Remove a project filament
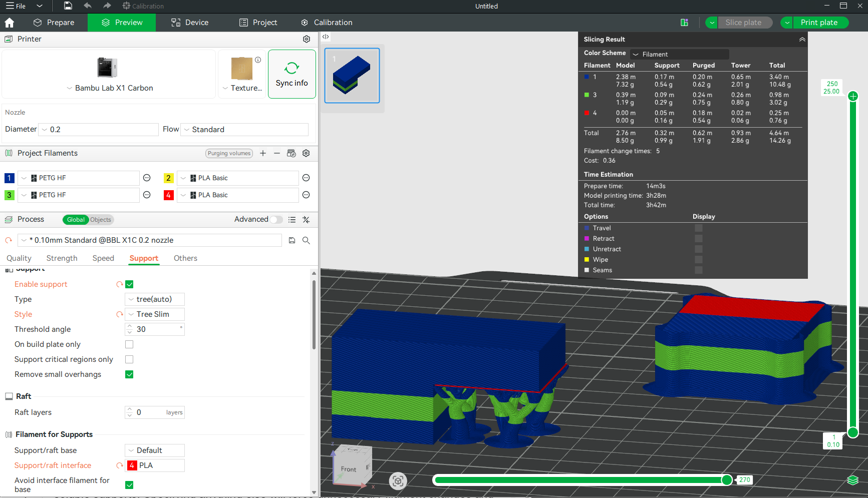This screenshot has height=498, width=868. tap(277, 153)
